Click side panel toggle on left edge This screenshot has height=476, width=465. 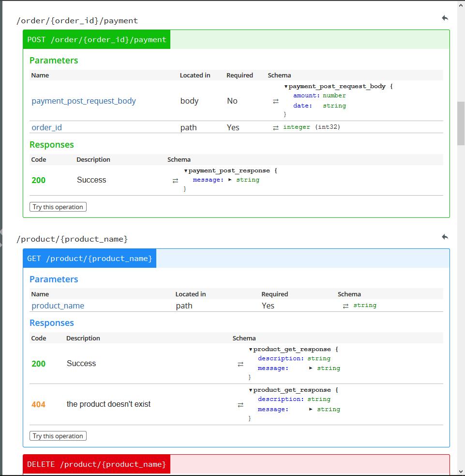click(x=1, y=238)
